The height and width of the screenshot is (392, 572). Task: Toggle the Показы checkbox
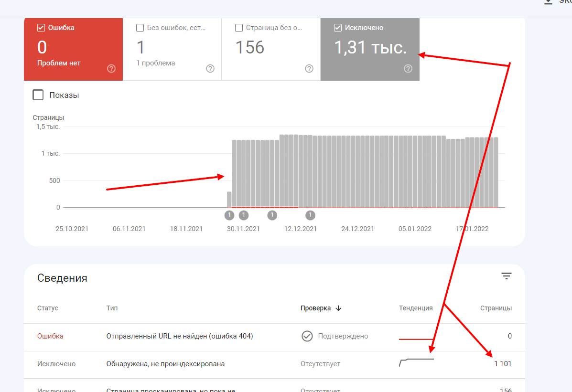[38, 95]
